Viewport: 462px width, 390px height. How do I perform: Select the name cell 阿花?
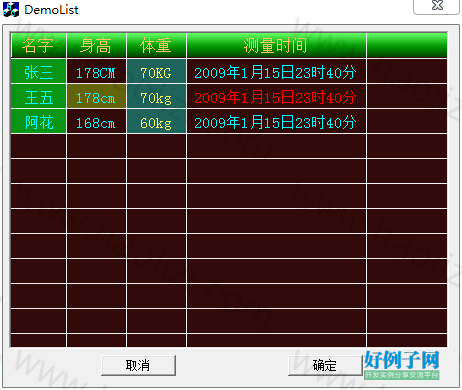coord(38,121)
